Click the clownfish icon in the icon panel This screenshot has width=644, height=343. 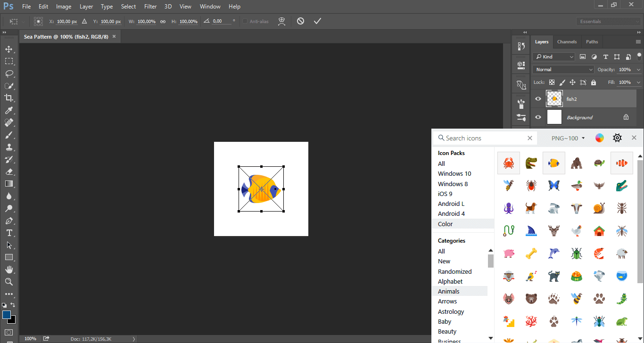[x=622, y=163]
